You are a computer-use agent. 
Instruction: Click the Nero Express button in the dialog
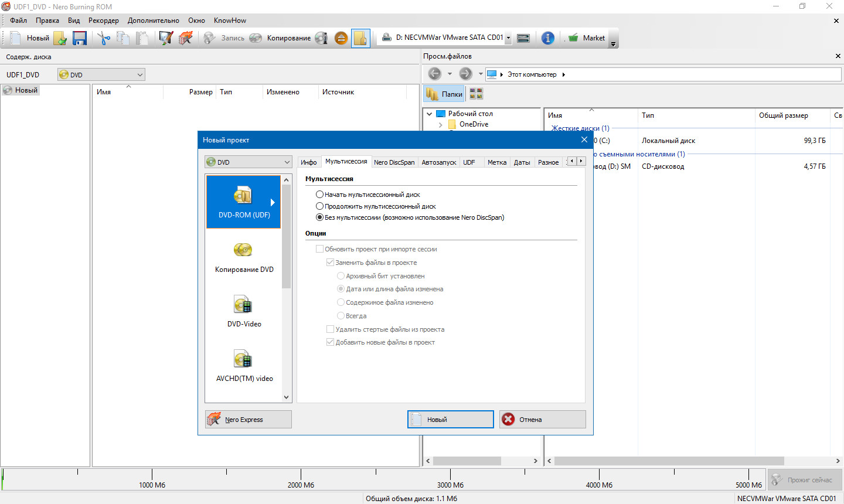pos(249,419)
